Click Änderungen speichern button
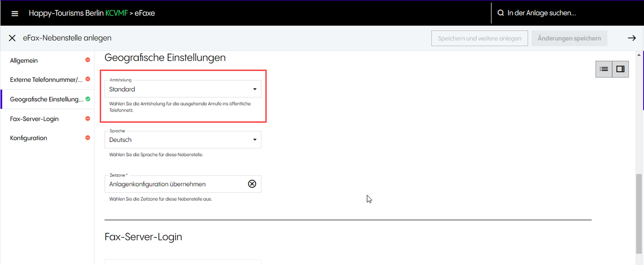The width and height of the screenshot is (644, 265). (x=569, y=38)
